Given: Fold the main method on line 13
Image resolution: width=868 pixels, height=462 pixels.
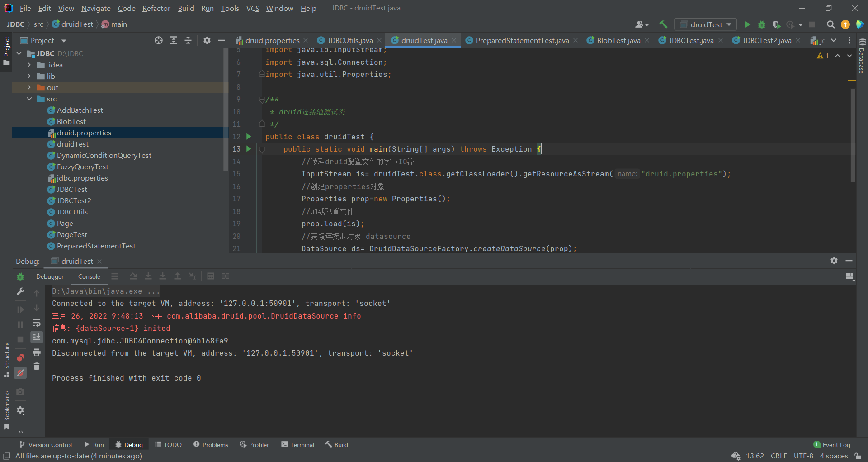Looking at the screenshot, I should pos(262,149).
